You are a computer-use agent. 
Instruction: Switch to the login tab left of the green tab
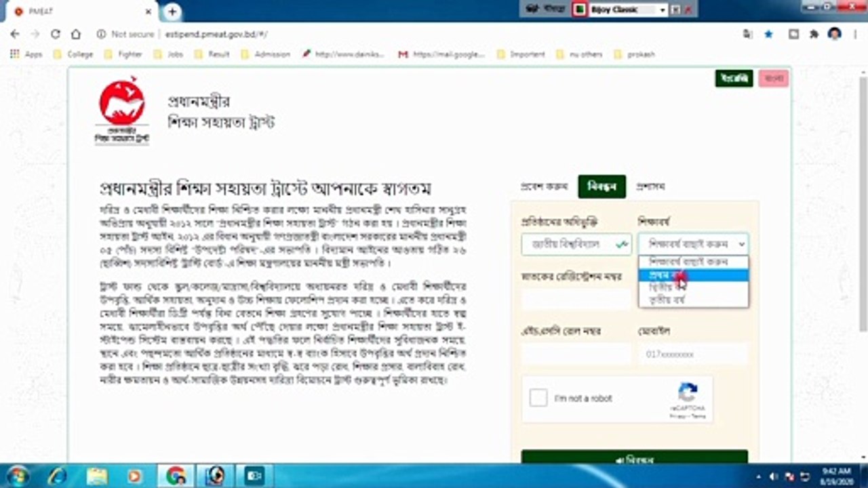(x=545, y=186)
